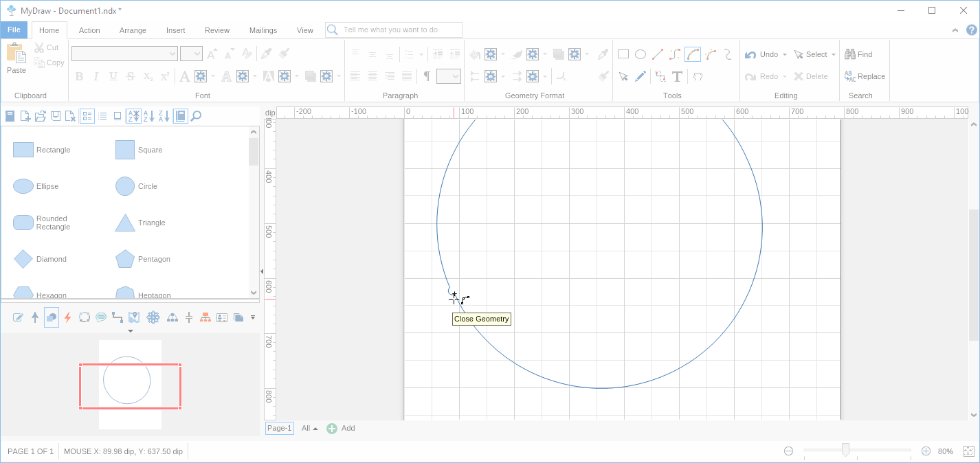Pick the Diamond shape from library

(40, 259)
